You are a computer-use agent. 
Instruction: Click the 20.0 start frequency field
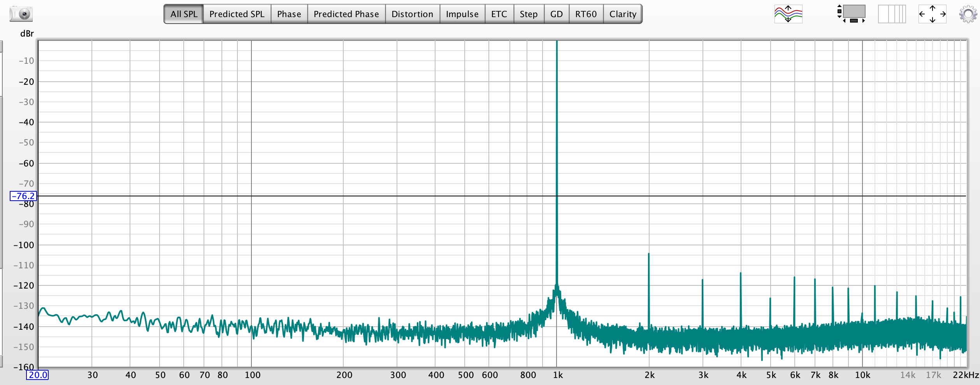coord(37,375)
